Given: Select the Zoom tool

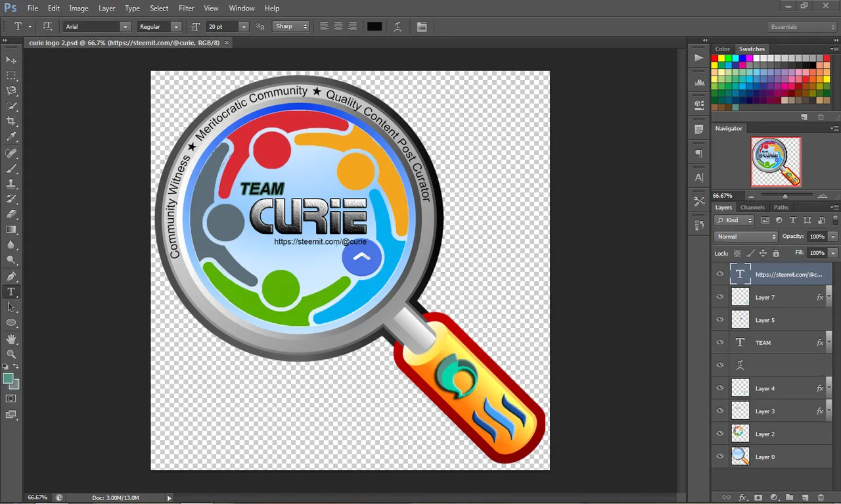Looking at the screenshot, I should tap(11, 354).
